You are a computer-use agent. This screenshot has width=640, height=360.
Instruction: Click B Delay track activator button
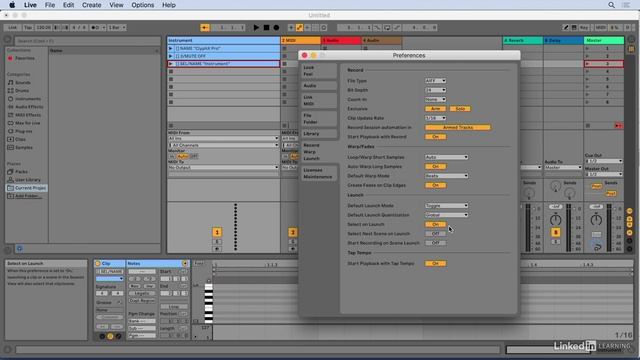coord(555,232)
